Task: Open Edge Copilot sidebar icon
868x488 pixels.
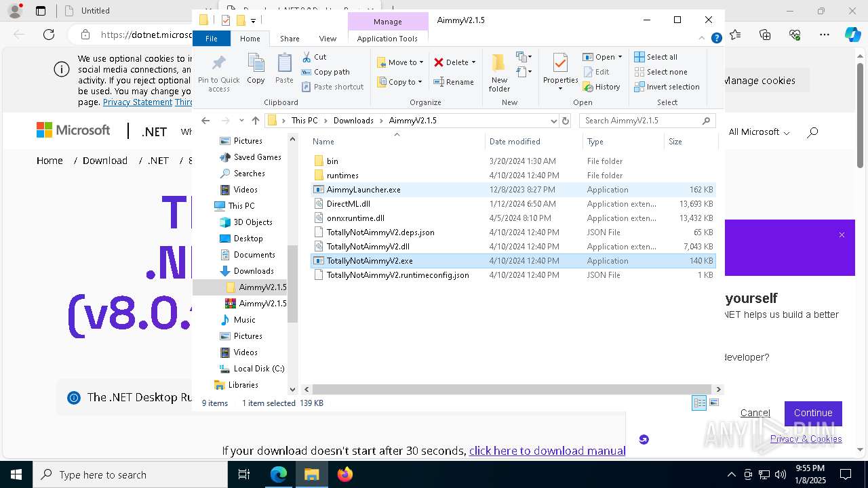Action: point(852,35)
